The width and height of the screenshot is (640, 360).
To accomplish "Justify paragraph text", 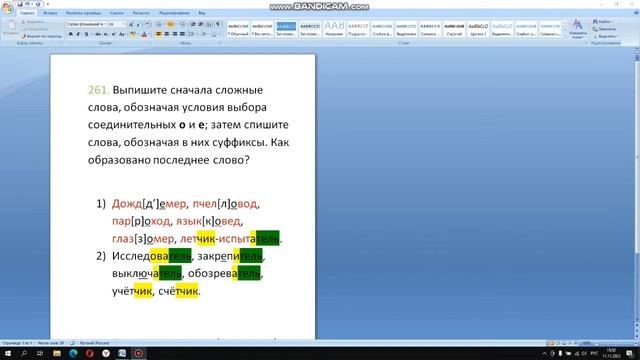I will [x=182, y=34].
